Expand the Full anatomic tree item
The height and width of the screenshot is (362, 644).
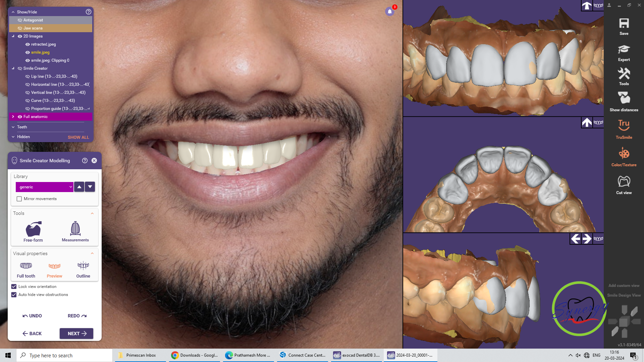point(13,117)
